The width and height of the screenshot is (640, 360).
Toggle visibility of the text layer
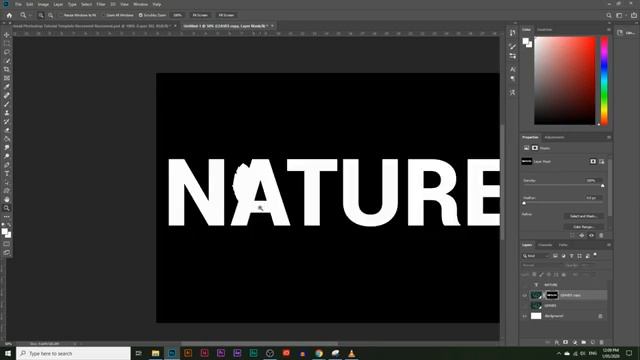click(524, 285)
